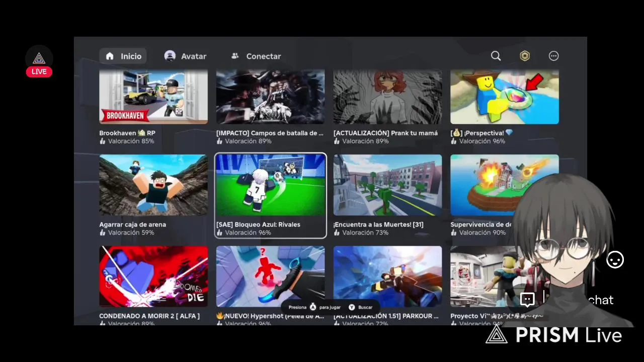Open Agarrar caja de arena thumbnail
The height and width of the screenshot is (362, 644).
pyautogui.click(x=153, y=185)
